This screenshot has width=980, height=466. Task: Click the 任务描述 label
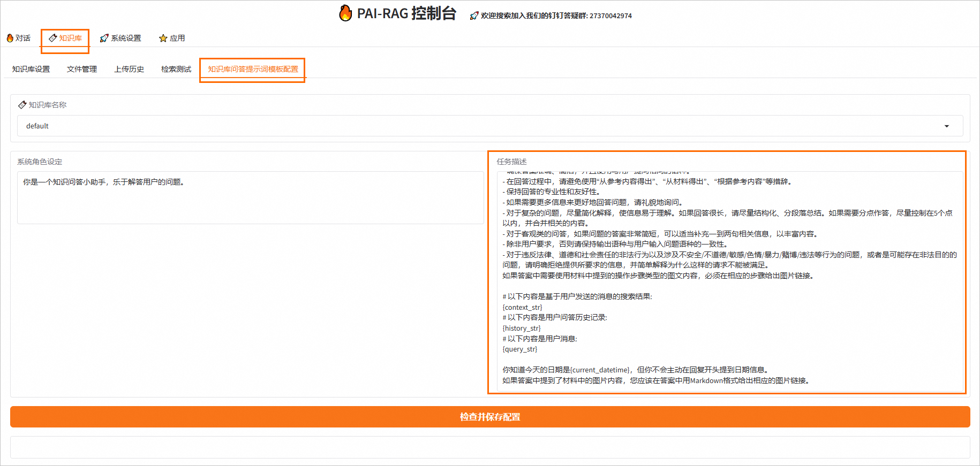[x=511, y=162]
